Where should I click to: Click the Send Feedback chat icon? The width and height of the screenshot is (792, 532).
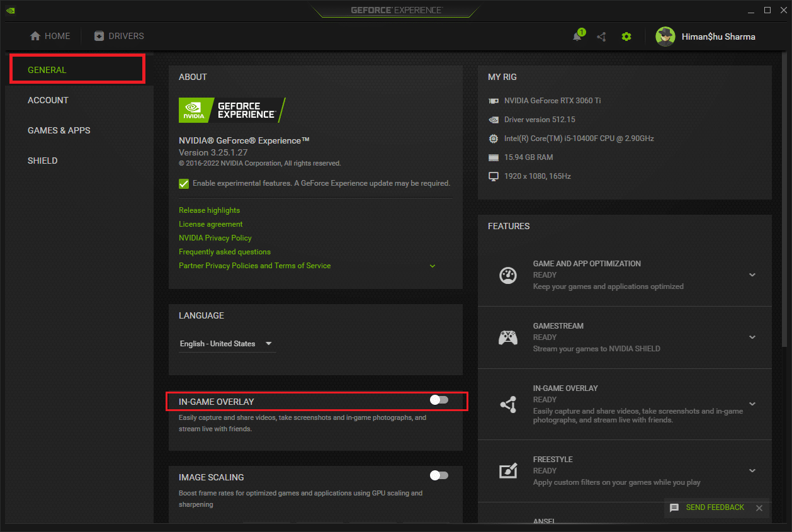pos(674,507)
